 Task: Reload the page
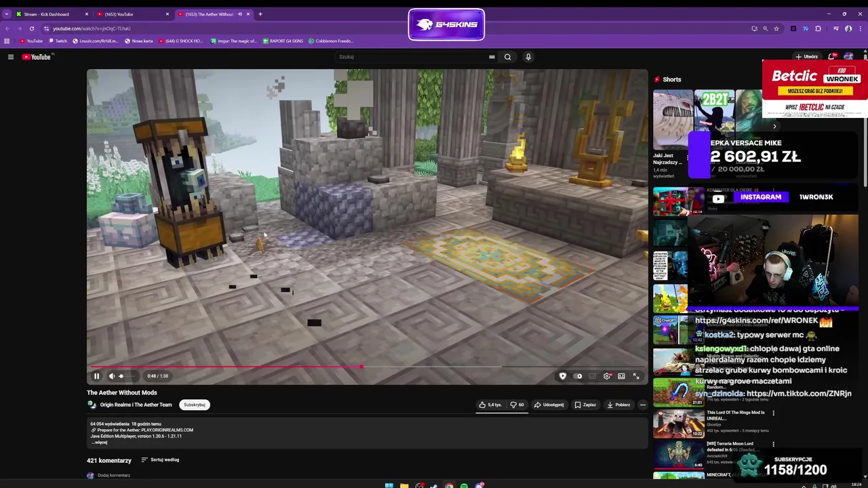(31, 28)
